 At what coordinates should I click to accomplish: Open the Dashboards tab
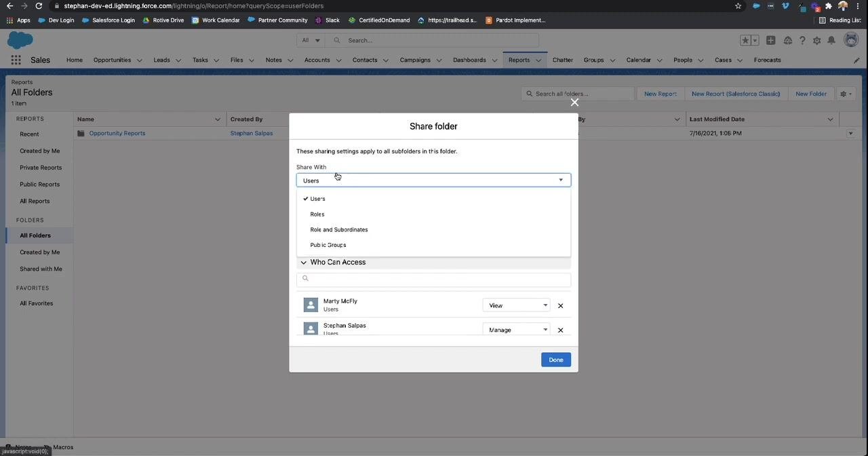pyautogui.click(x=469, y=60)
